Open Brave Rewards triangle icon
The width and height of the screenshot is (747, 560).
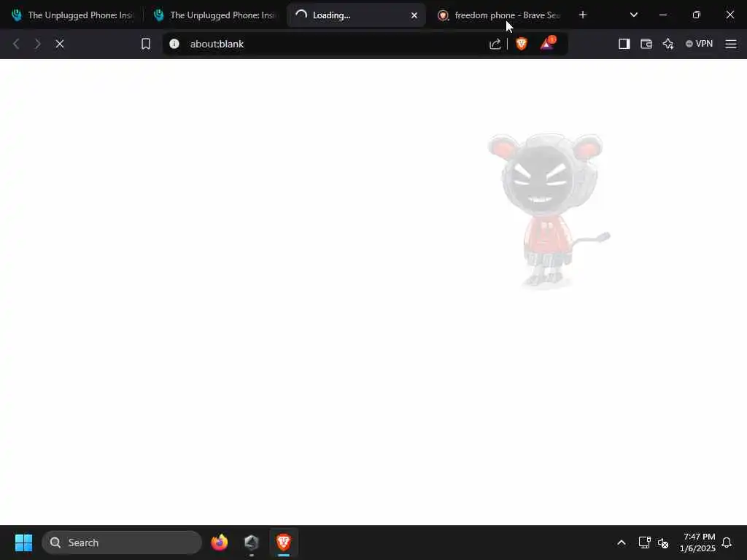[547, 43]
